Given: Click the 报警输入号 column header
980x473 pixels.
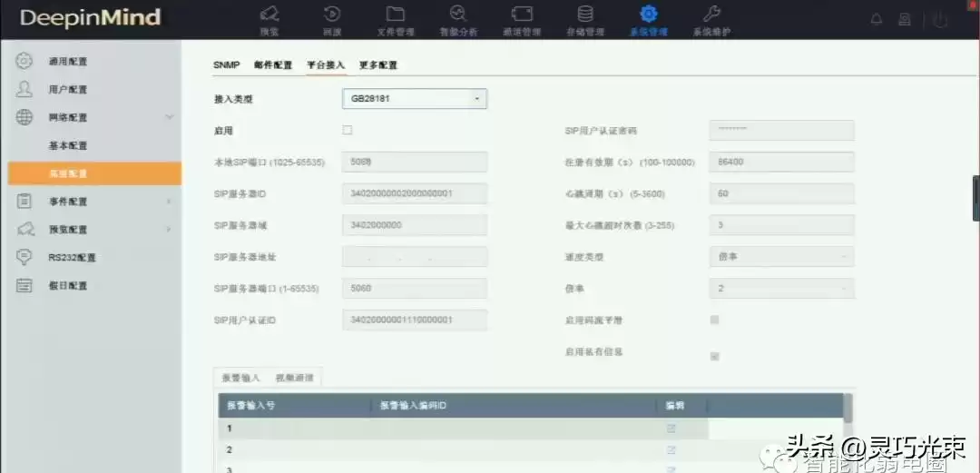Looking at the screenshot, I should 294,406.
